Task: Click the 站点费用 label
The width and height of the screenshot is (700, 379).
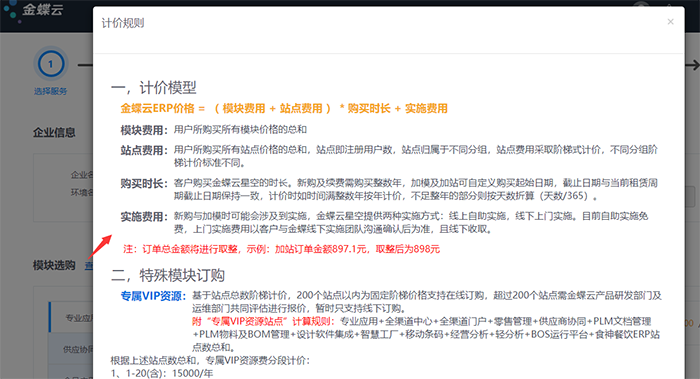Action: pyautogui.click(x=144, y=150)
